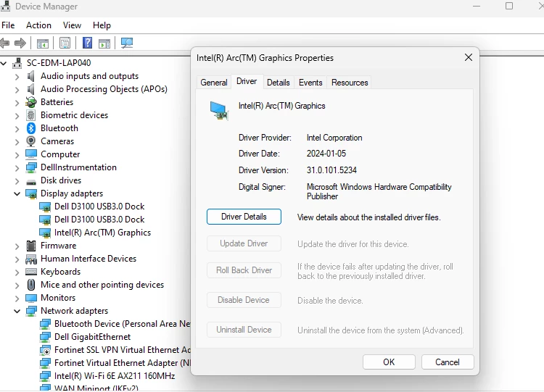This screenshot has width=544, height=392.
Task: Click the Cameras webcam icon
Action: tap(31, 141)
